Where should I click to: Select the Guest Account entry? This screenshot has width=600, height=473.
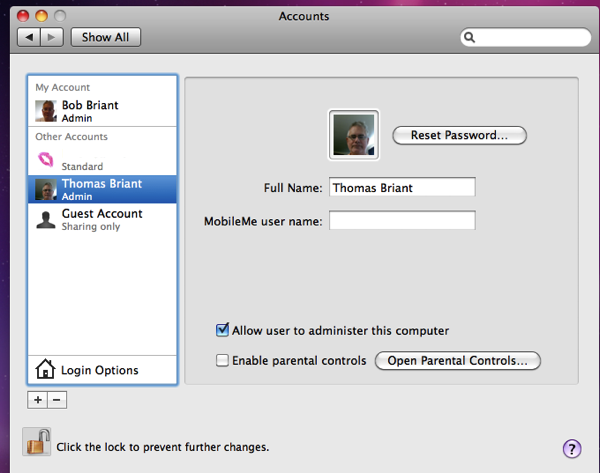click(x=102, y=219)
